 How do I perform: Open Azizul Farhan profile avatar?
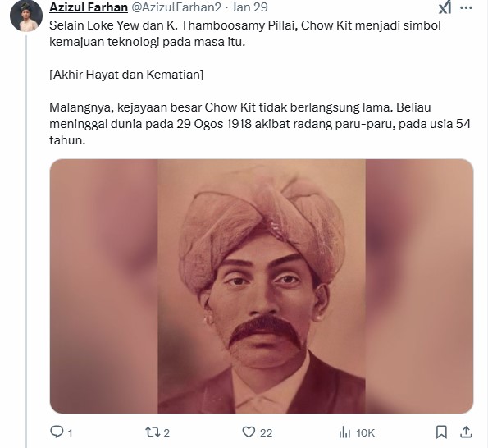coord(26,16)
